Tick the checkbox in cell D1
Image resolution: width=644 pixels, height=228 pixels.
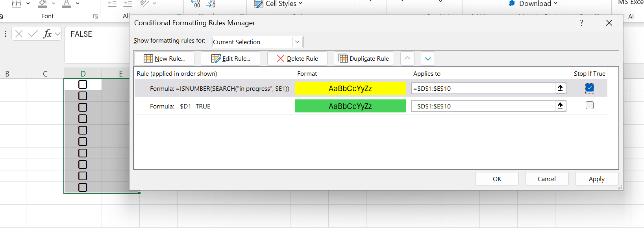pyautogui.click(x=83, y=84)
